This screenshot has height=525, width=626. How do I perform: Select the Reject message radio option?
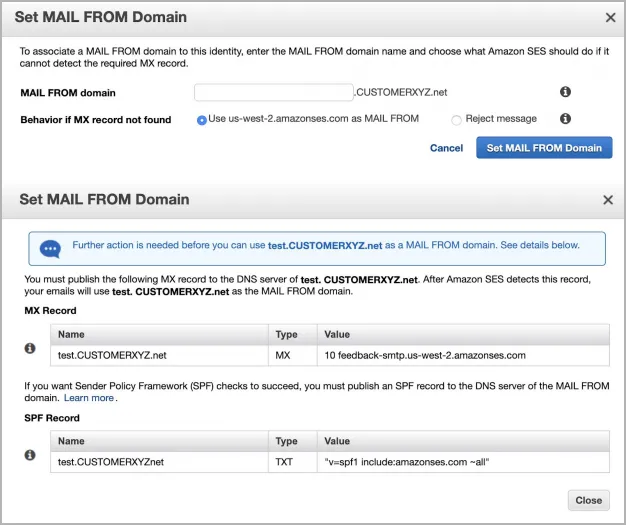point(456,120)
